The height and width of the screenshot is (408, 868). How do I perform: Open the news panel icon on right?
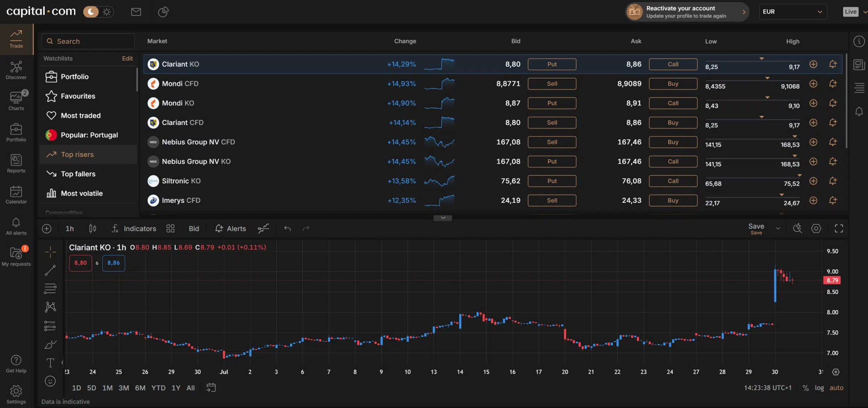(859, 65)
